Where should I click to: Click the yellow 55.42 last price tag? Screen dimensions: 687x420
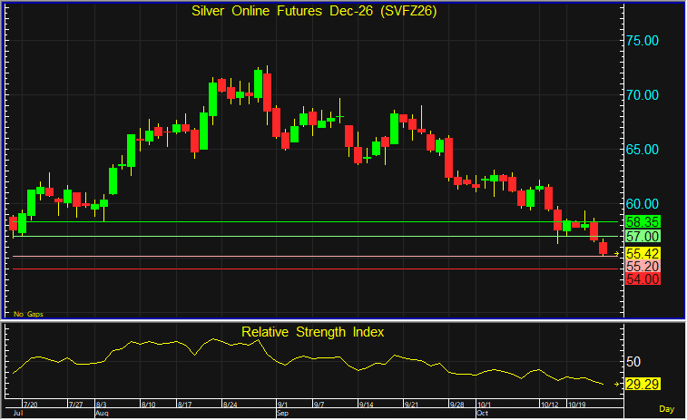point(642,254)
